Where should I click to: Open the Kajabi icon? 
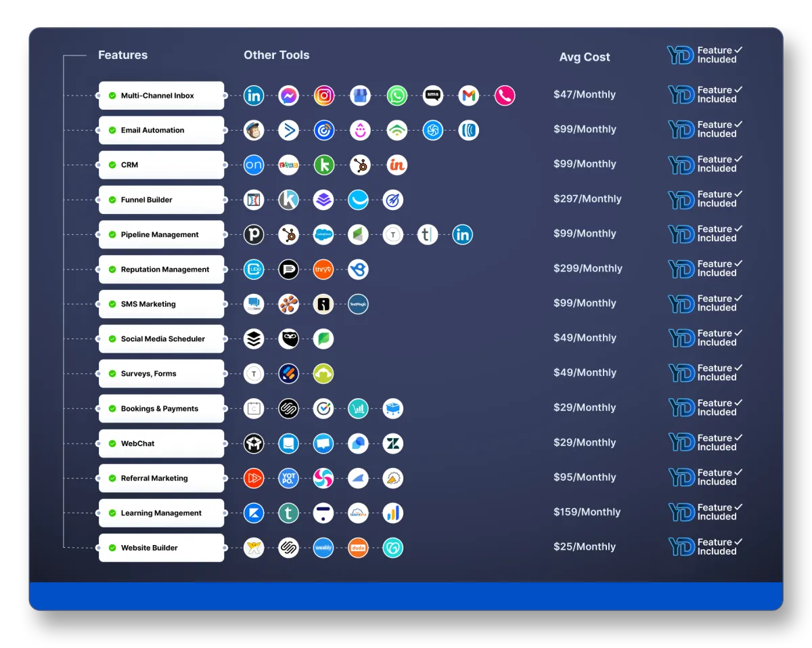(x=254, y=513)
